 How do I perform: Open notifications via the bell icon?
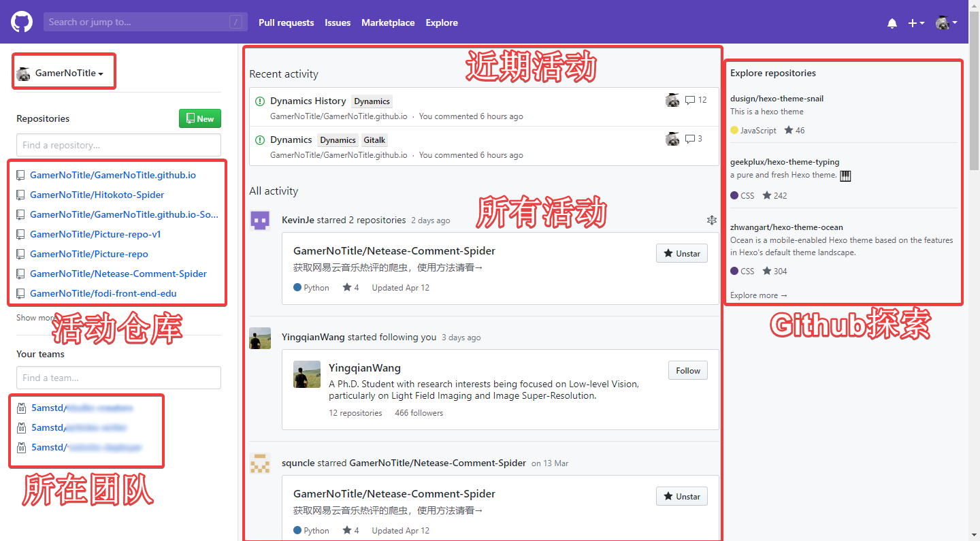pos(892,22)
